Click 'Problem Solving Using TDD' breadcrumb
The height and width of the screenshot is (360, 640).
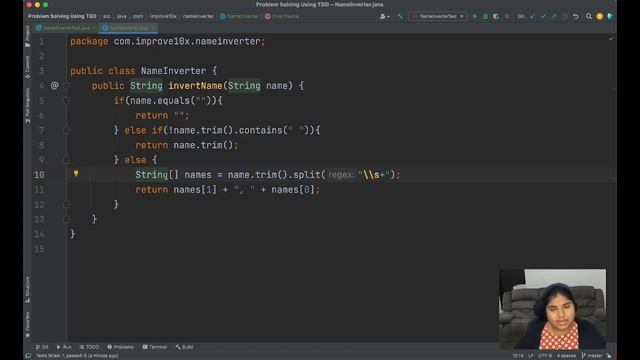(62, 16)
